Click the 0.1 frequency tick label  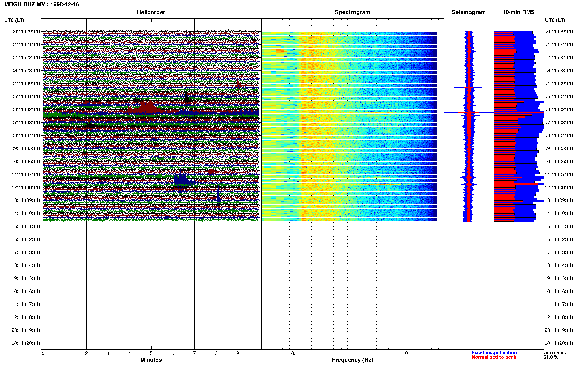[x=295, y=353]
